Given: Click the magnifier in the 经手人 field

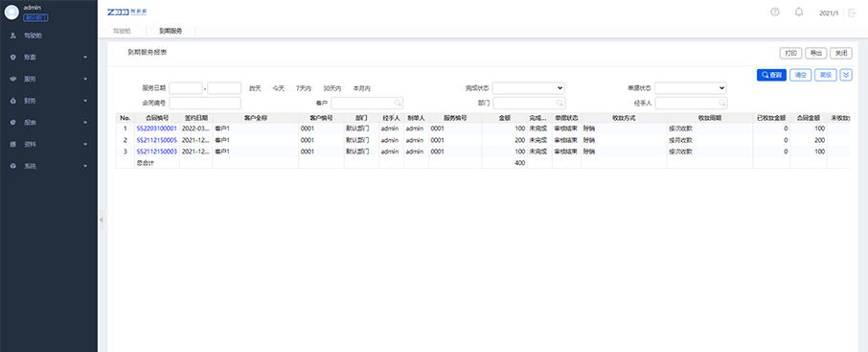Looking at the screenshot, I should (721, 103).
